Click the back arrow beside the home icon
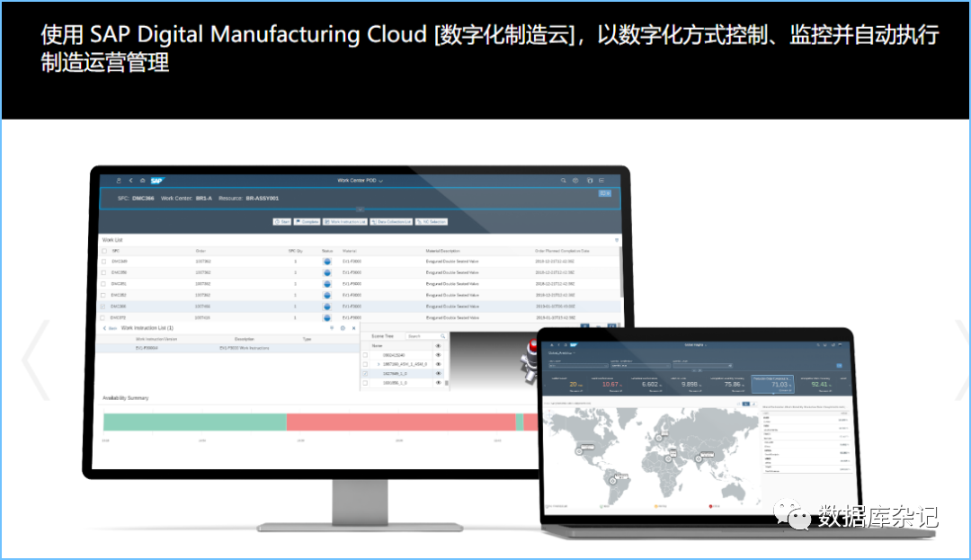Viewport: 971px width, 560px height. coord(130,181)
